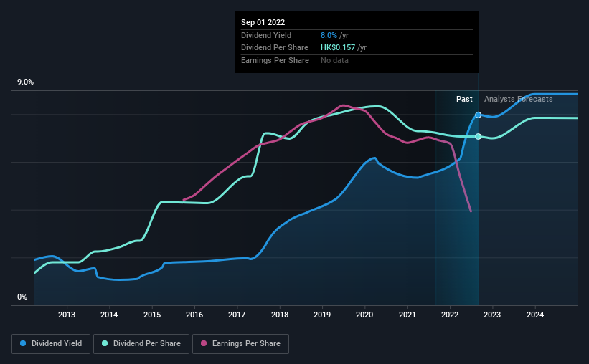589x364 pixels.
Task: Click the teal Dividend Per Share data point marker
Action: [x=479, y=136]
